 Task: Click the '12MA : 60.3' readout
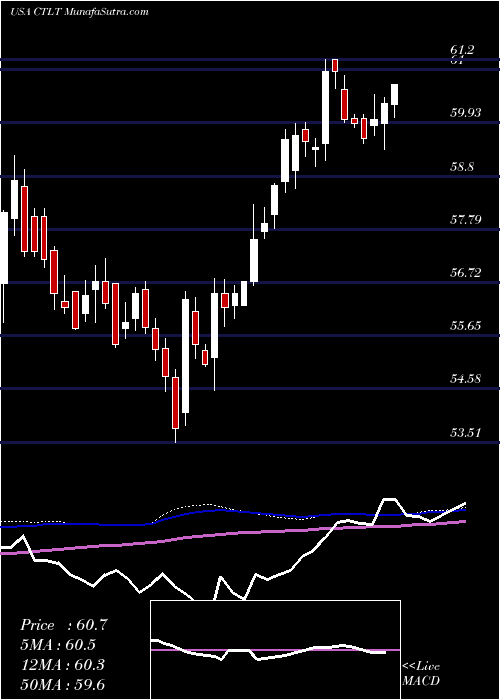[x=62, y=665]
